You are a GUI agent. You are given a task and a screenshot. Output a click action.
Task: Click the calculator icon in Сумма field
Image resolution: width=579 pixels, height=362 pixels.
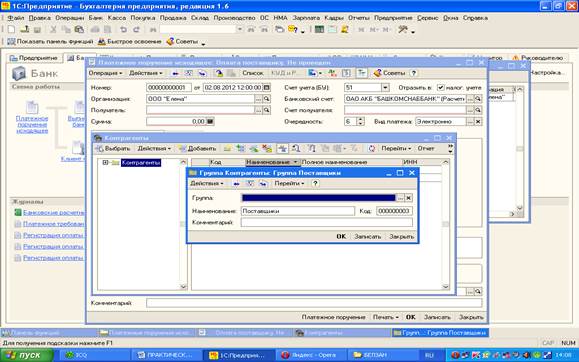coord(210,121)
